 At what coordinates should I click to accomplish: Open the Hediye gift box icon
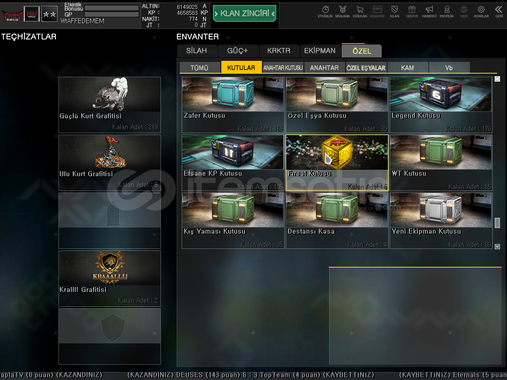pos(412,11)
